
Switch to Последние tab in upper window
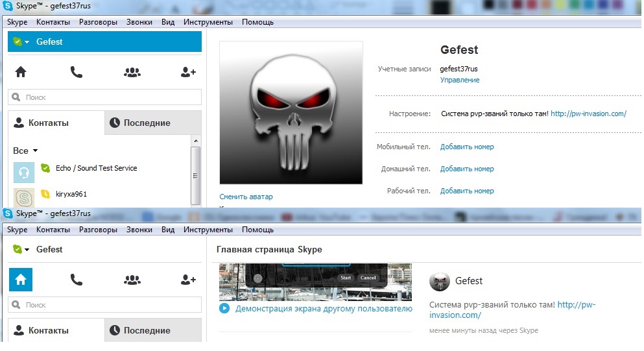click(153, 123)
